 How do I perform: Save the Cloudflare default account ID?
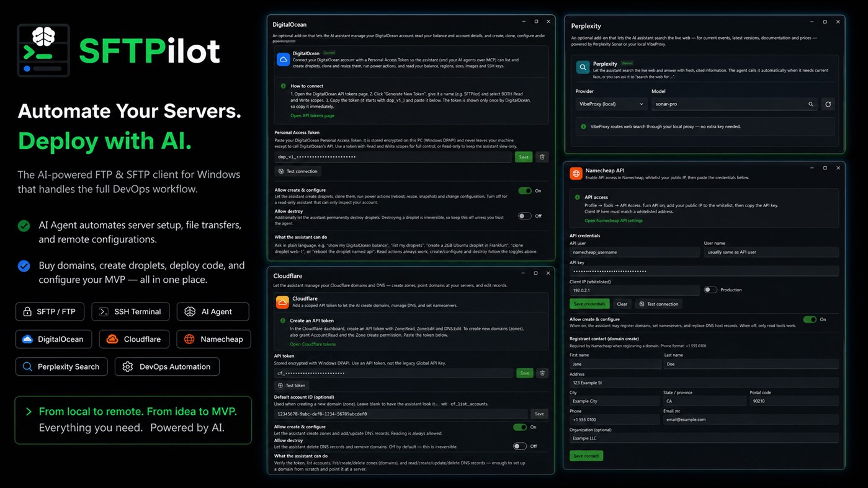(x=539, y=414)
